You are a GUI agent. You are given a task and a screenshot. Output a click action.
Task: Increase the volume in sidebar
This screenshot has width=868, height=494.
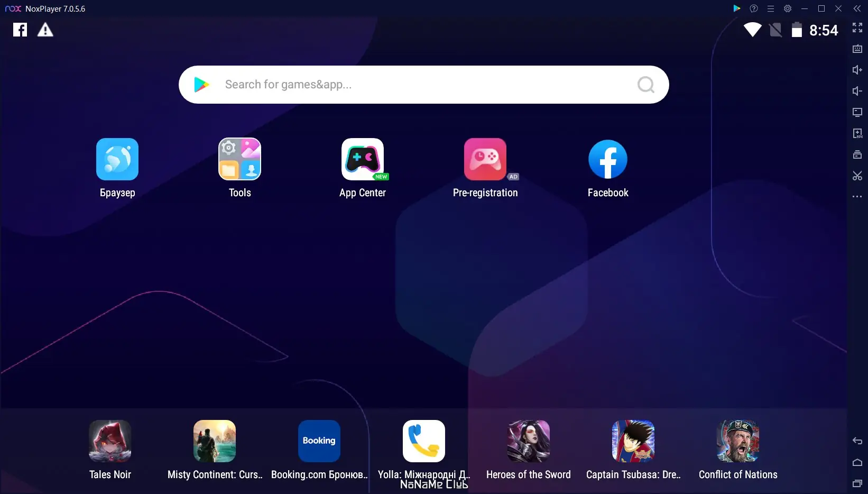coord(857,70)
